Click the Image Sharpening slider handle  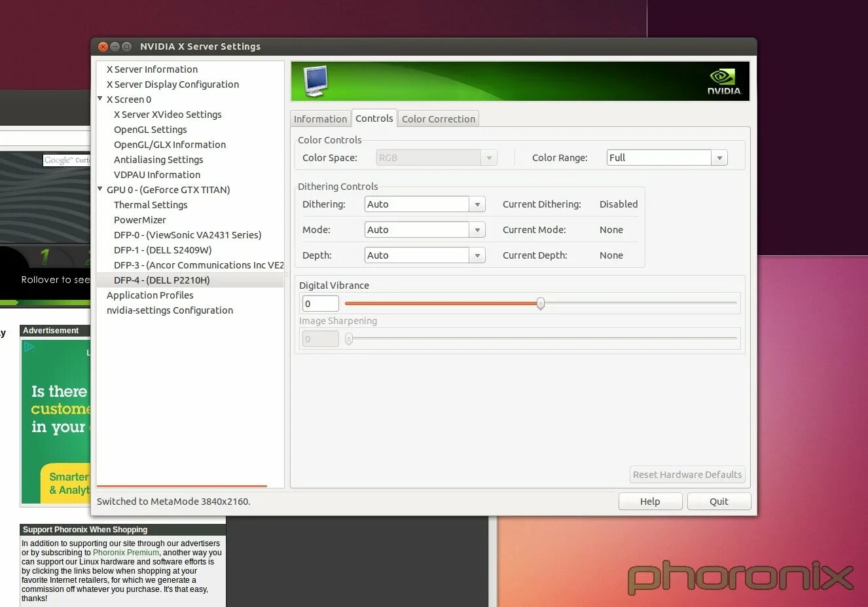(x=349, y=339)
